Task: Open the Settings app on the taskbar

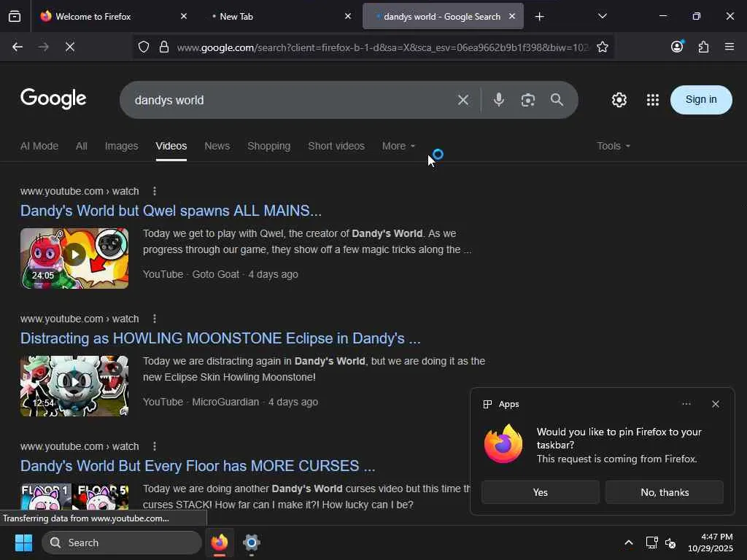Action: 251,542
